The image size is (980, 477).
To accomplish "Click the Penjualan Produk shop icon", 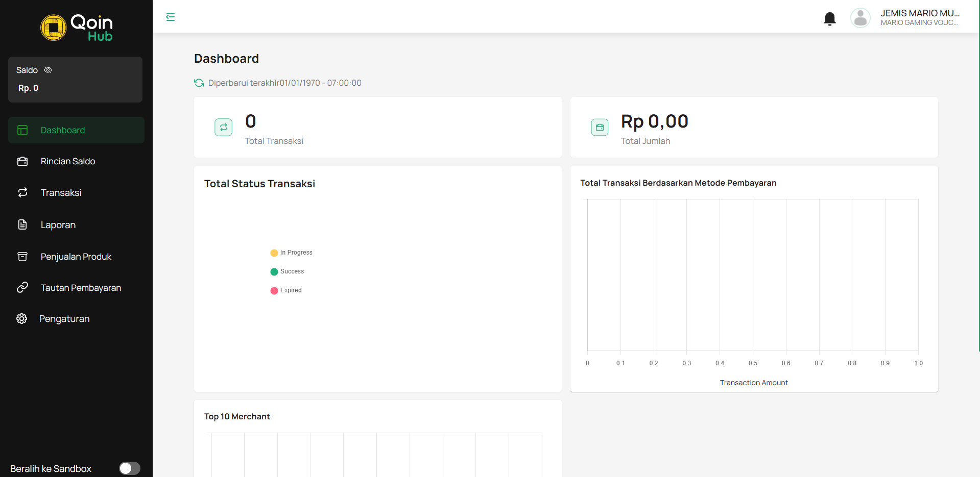I will [22, 257].
